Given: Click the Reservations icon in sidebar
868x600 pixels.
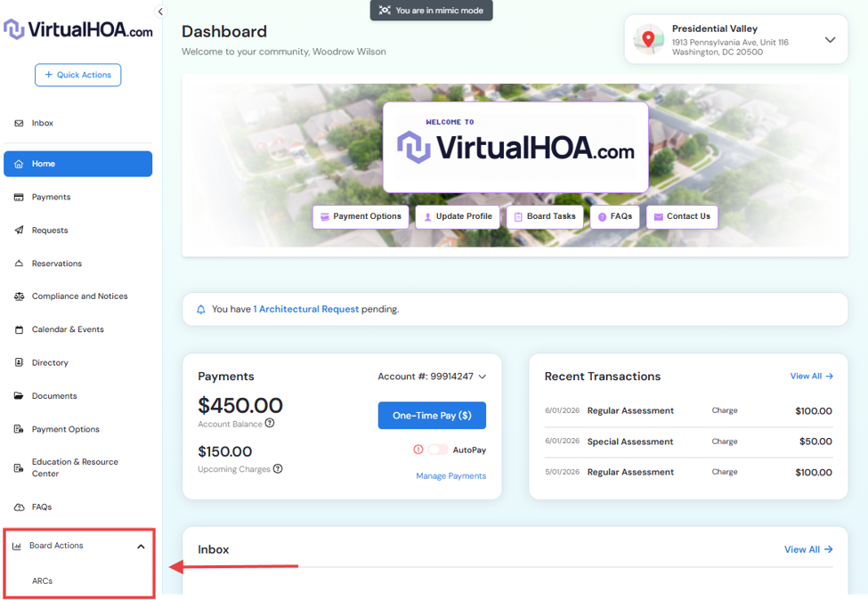Looking at the screenshot, I should click(x=19, y=264).
